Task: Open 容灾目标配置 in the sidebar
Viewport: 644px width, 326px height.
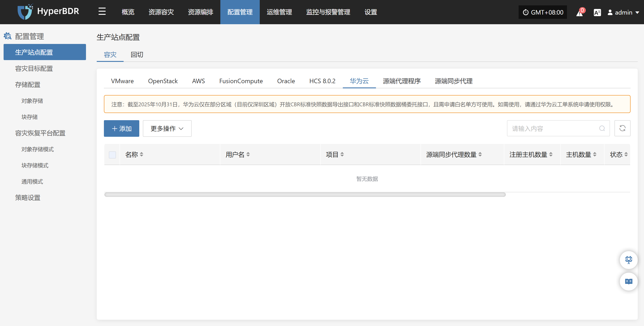Action: (x=34, y=69)
